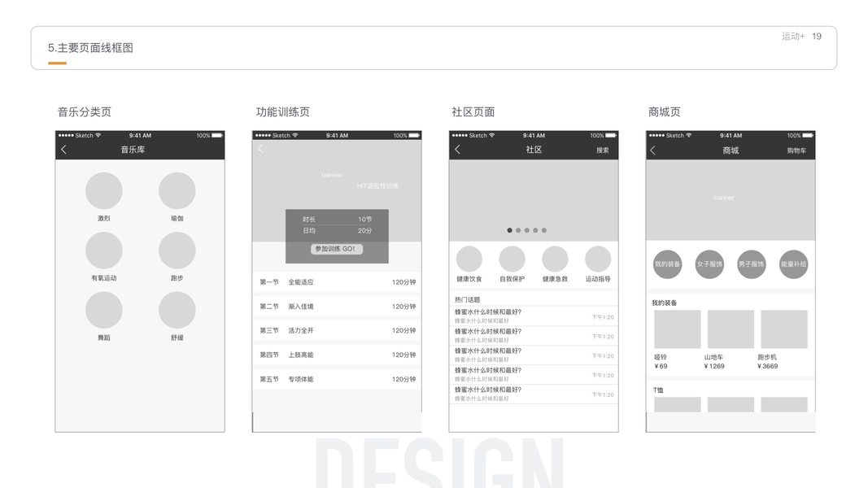868x488 pixels.
Task: Open the 健康饮食 community circle
Action: 469,259
